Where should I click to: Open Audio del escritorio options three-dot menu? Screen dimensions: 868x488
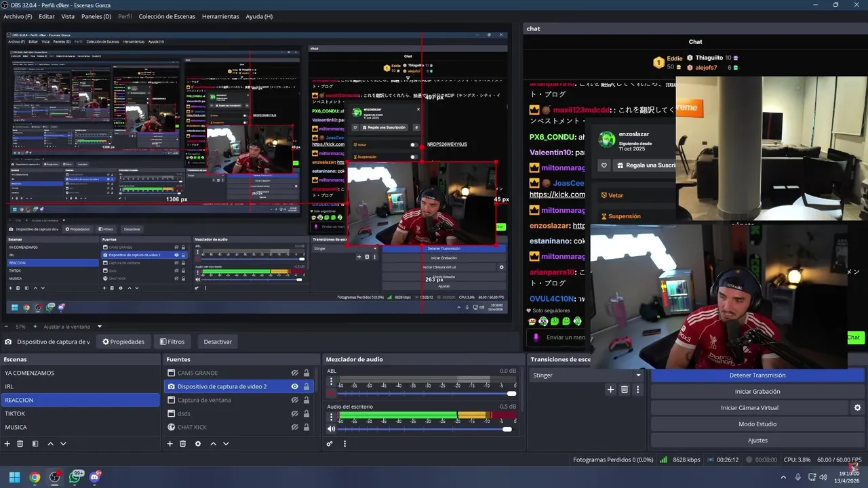(332, 417)
